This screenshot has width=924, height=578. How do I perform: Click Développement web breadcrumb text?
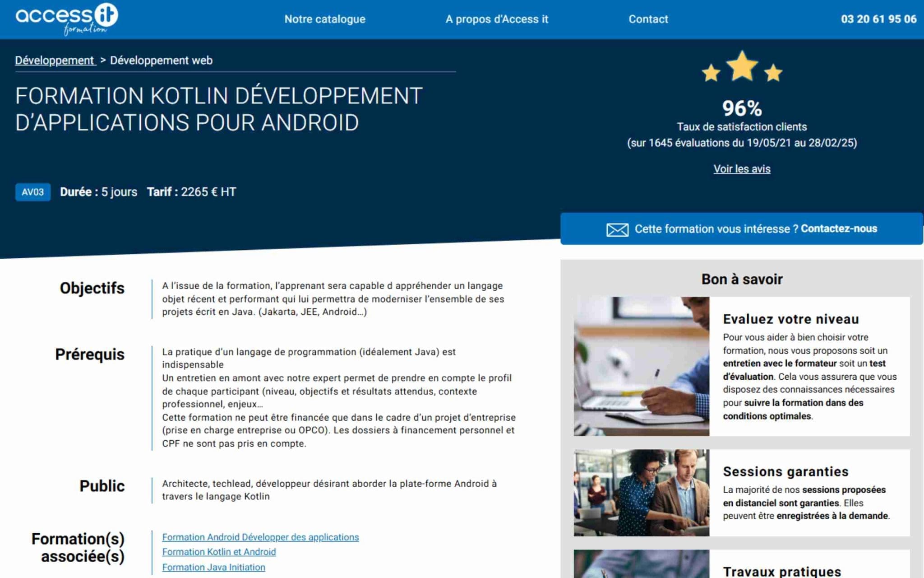click(161, 60)
